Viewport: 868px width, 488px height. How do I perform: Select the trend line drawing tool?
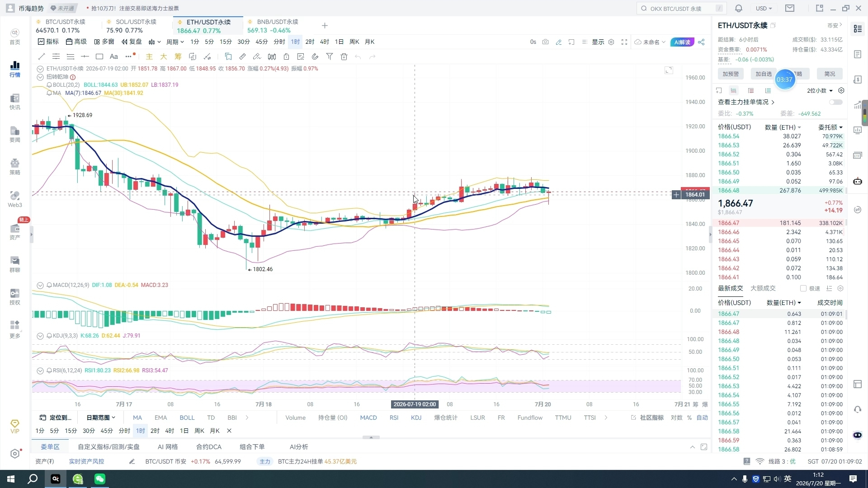point(42,56)
